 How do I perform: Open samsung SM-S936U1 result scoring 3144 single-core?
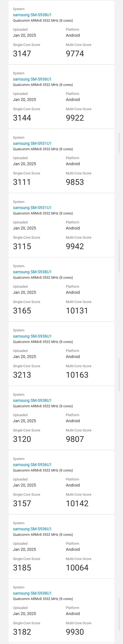(x=32, y=79)
